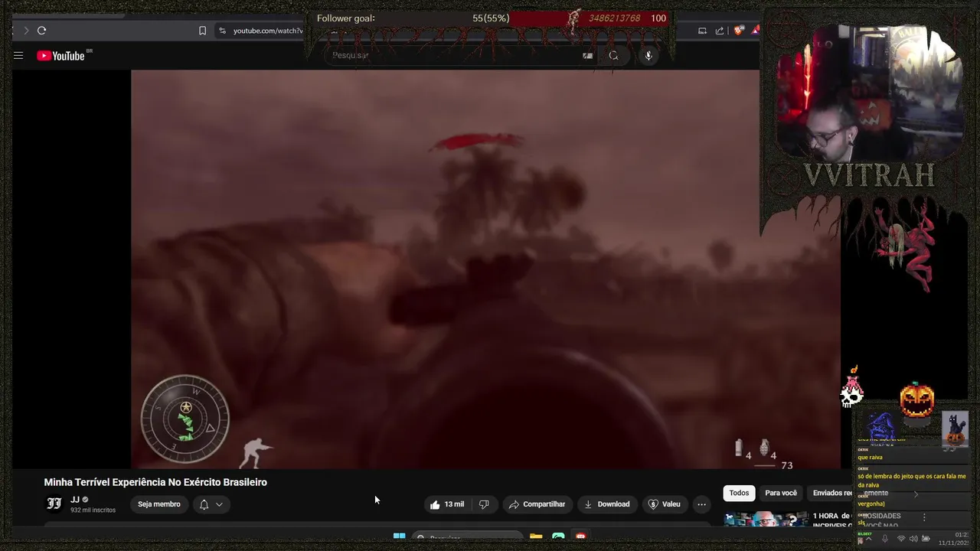The width and height of the screenshot is (980, 551).
Task: Open on-screen keyboard icon in search box
Action: point(587,55)
